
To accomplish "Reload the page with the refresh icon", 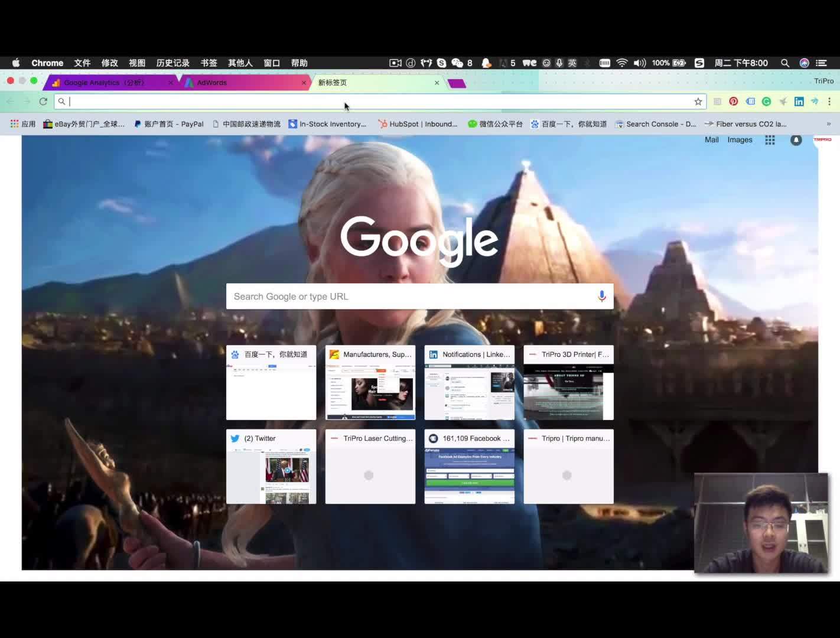I will click(43, 102).
